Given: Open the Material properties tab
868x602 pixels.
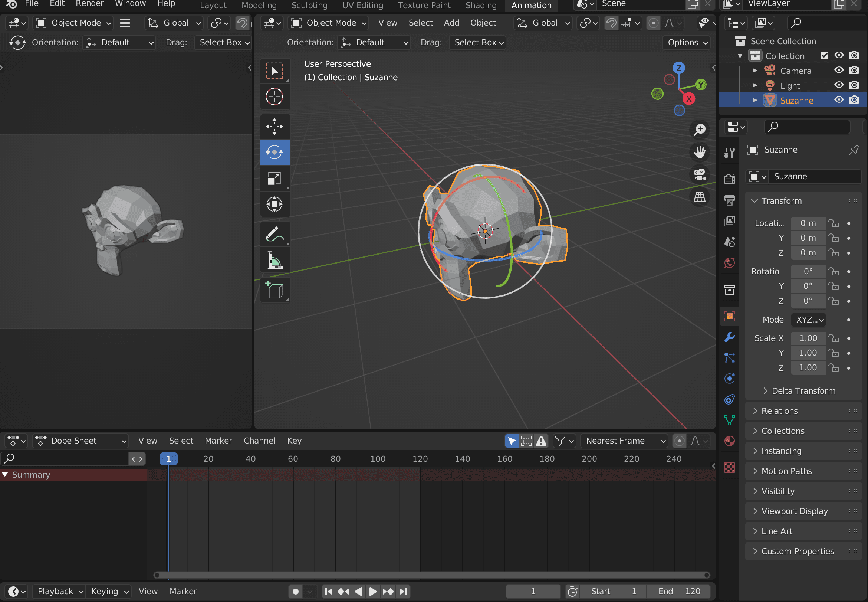Looking at the screenshot, I should [x=730, y=441].
